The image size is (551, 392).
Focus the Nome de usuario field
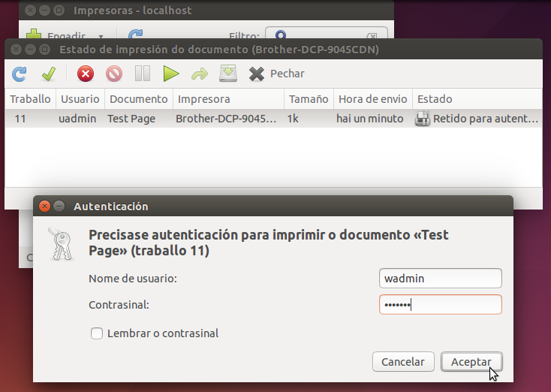[x=441, y=279]
